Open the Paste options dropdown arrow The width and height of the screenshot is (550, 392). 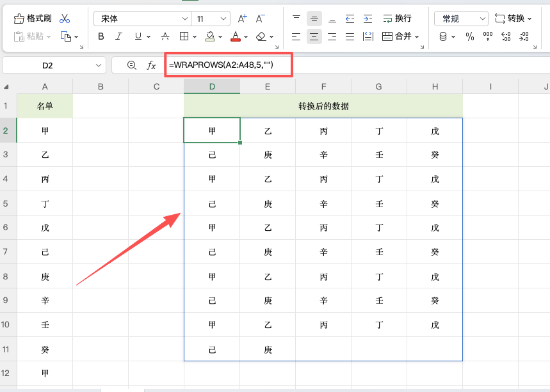click(x=49, y=37)
